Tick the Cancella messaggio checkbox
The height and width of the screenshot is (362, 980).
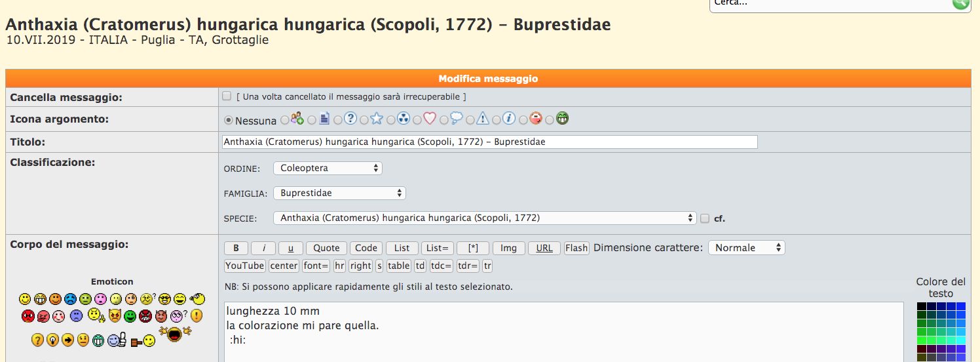point(227,96)
